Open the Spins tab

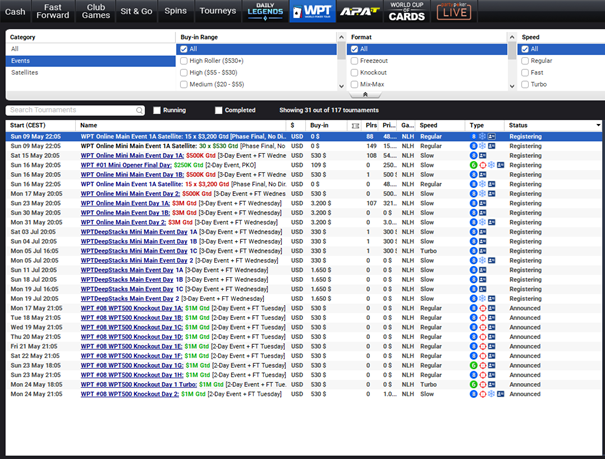point(175,12)
